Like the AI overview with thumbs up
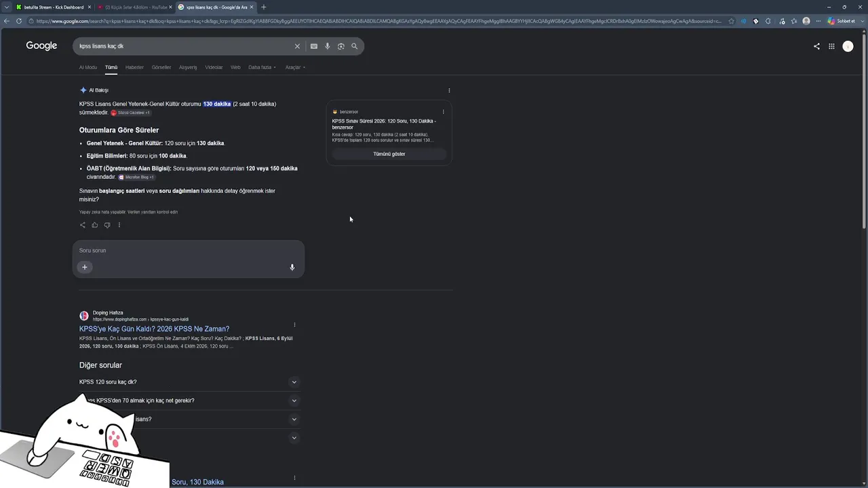Viewport: 868px width, 488px height. coord(95,225)
